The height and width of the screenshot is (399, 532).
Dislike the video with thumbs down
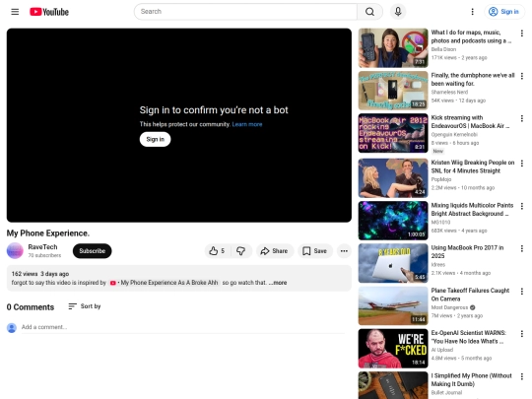tap(241, 251)
